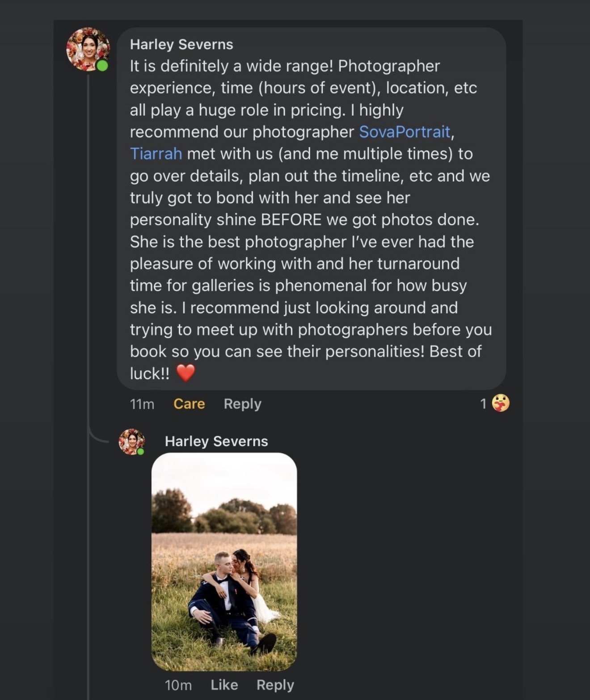Click the reaction count number 1
This screenshot has width=590, height=700.
(483, 404)
